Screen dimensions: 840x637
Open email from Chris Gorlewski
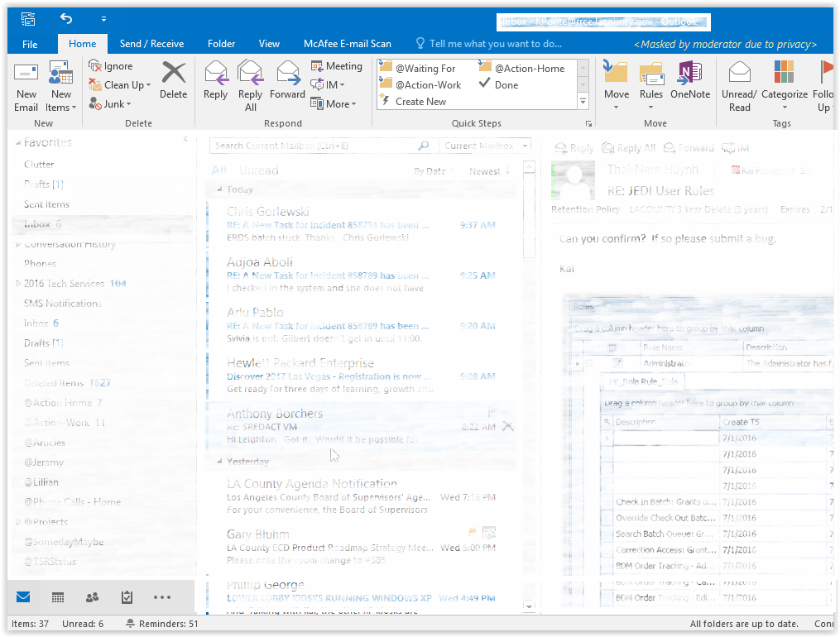(361, 223)
